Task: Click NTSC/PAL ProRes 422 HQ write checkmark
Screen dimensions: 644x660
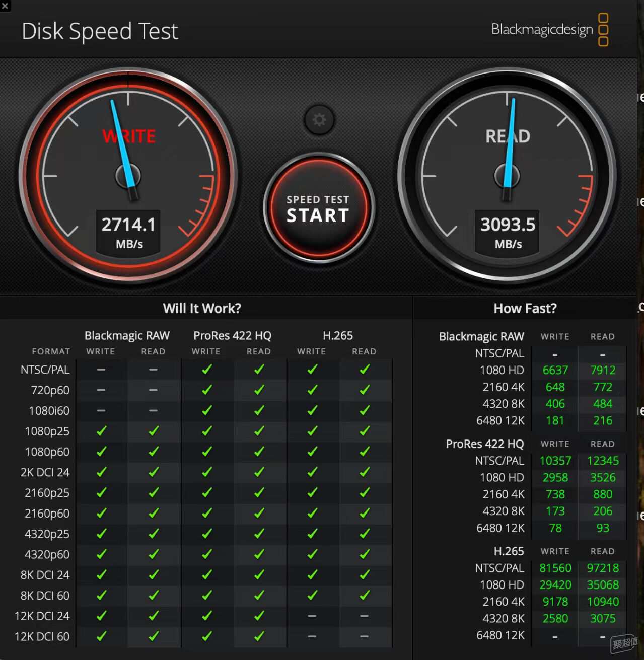Action: point(206,370)
